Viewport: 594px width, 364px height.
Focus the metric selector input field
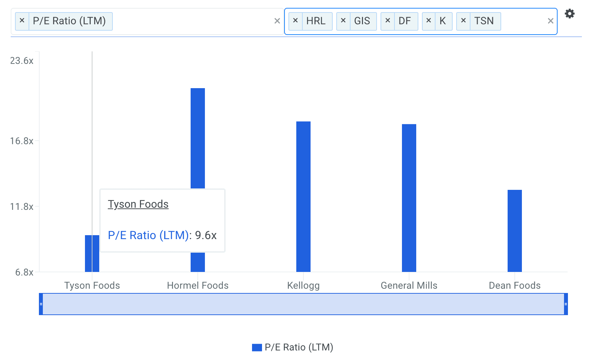tap(189, 21)
